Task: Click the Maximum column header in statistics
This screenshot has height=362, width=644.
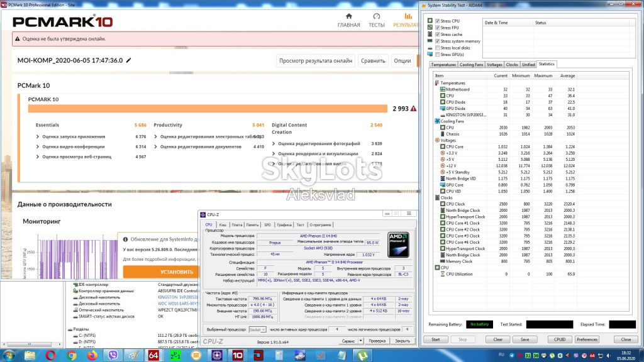Action: coord(543,76)
